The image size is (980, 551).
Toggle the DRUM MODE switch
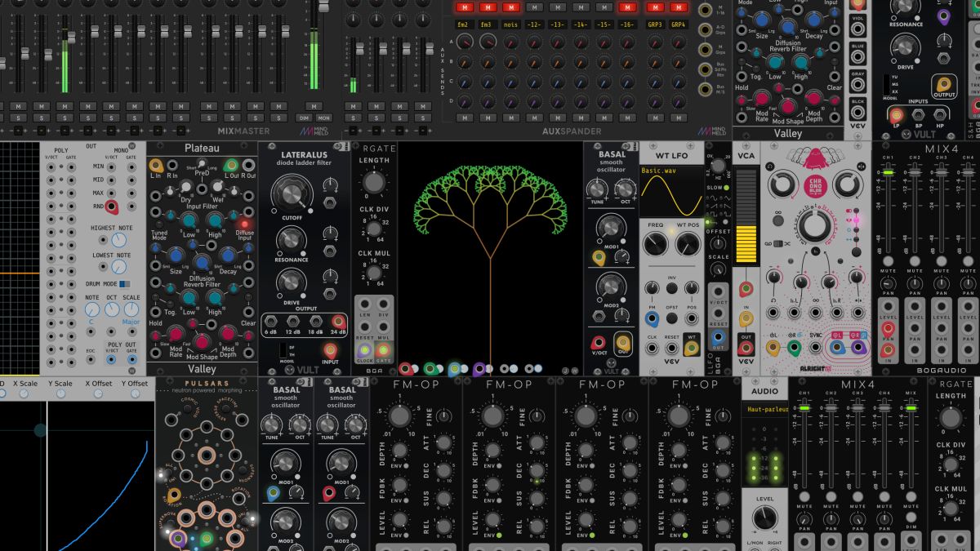coord(125,284)
